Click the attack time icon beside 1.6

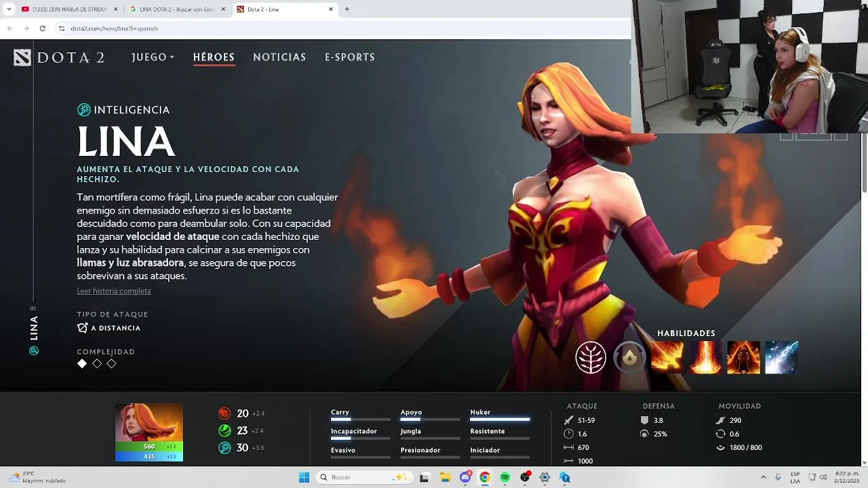[x=569, y=434]
